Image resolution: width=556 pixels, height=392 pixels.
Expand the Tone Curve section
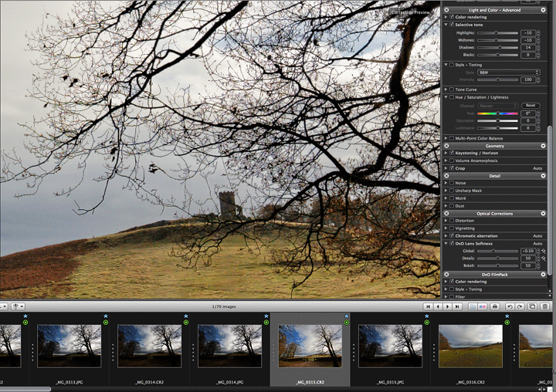(446, 90)
